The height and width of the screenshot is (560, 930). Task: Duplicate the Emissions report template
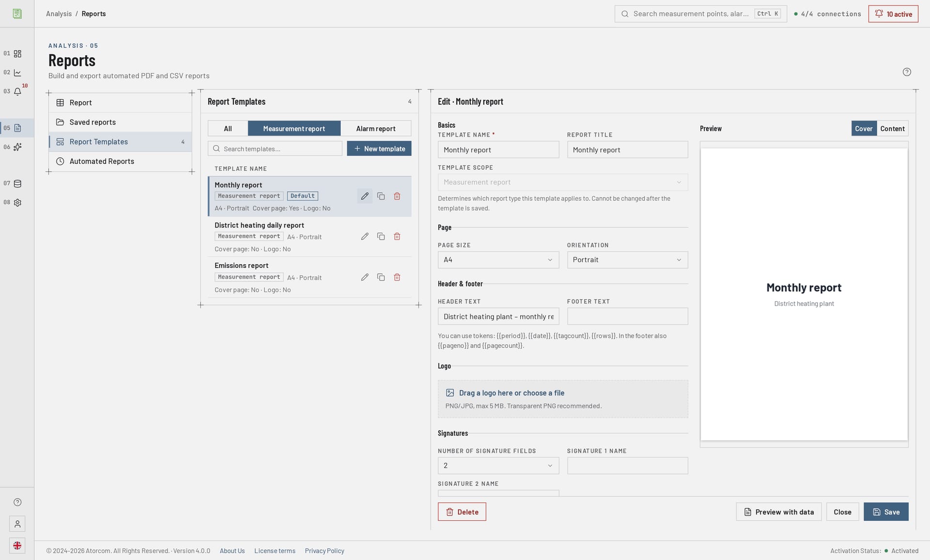(381, 277)
